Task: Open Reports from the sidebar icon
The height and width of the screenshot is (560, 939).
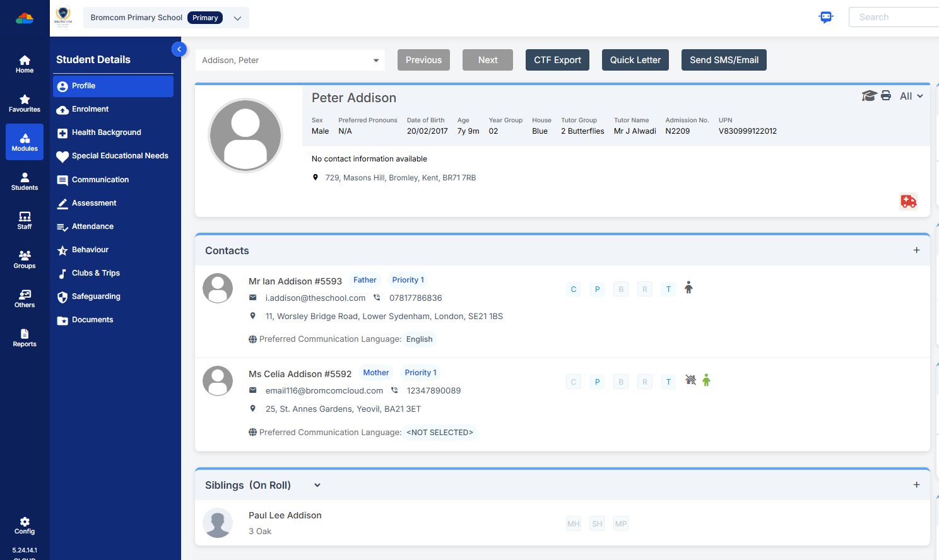Action: (24, 339)
